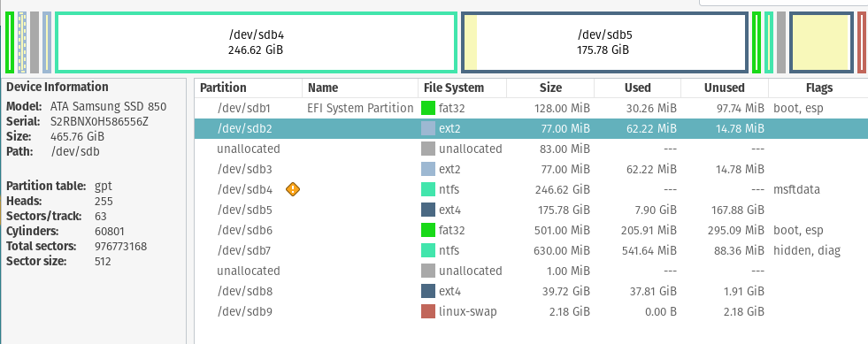Click the ntfs color swatch for /dev/sdb7
Viewport: 868px width, 344px height.
(x=428, y=250)
